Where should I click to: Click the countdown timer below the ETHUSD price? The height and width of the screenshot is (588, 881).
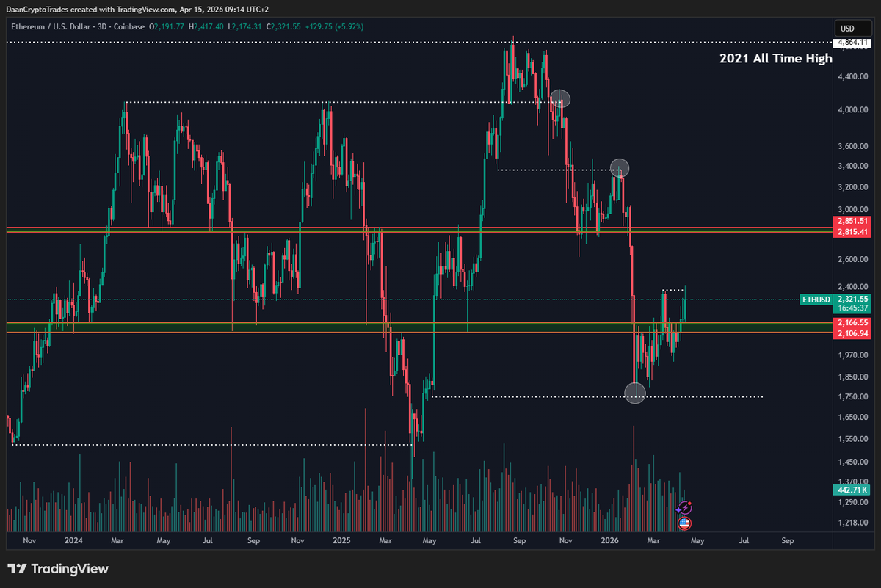pyautogui.click(x=852, y=309)
